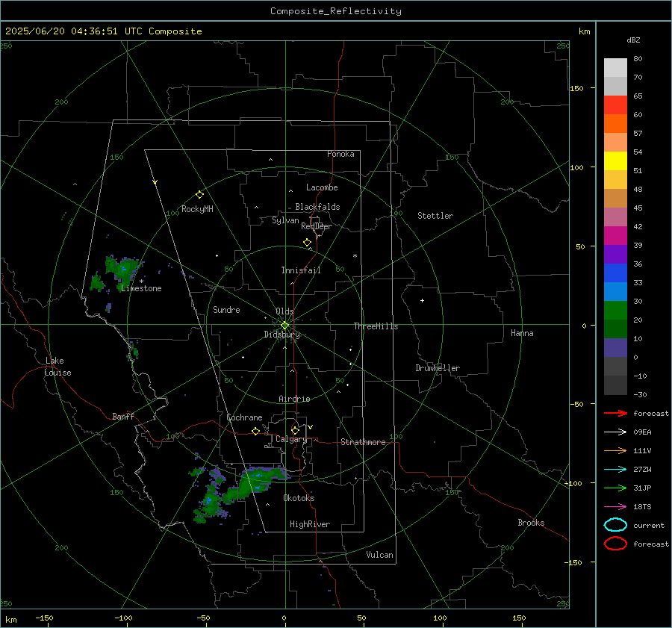Image resolution: width=672 pixels, height=628 pixels.
Task: Select the Brooks label
Action: coord(531,523)
